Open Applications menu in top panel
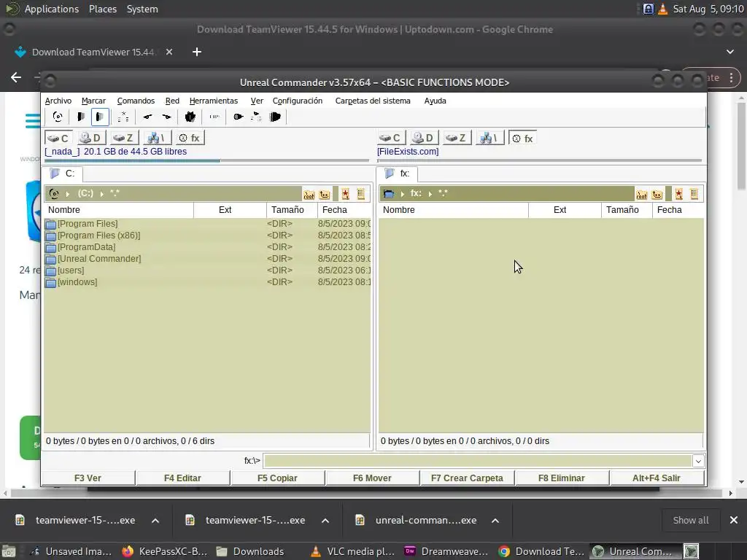 [x=52, y=9]
